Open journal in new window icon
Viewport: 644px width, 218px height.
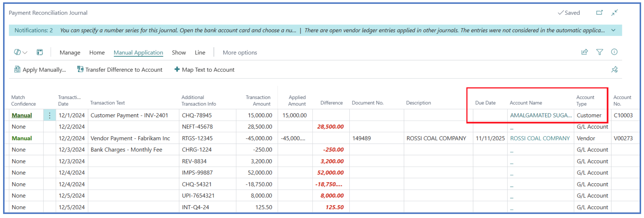pos(599,12)
